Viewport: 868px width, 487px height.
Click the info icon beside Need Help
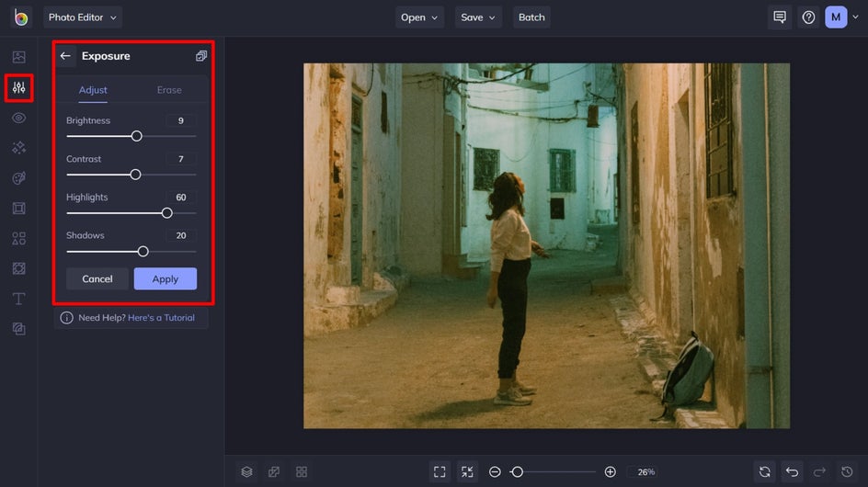66,318
